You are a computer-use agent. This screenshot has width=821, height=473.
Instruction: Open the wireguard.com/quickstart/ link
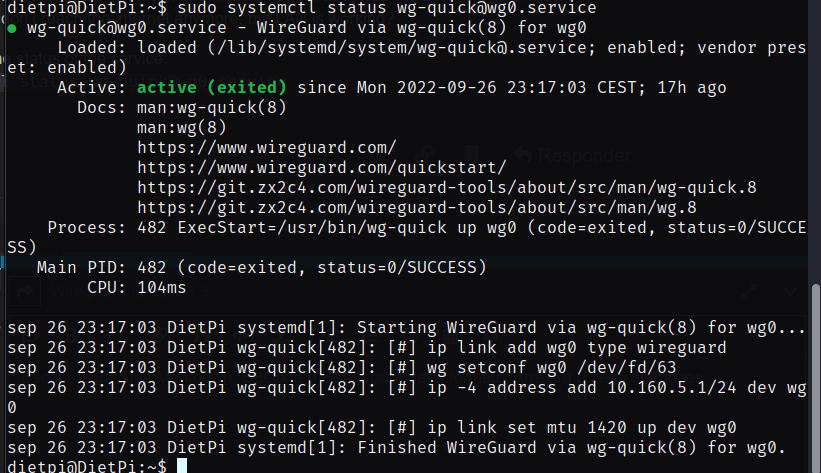pos(321,168)
